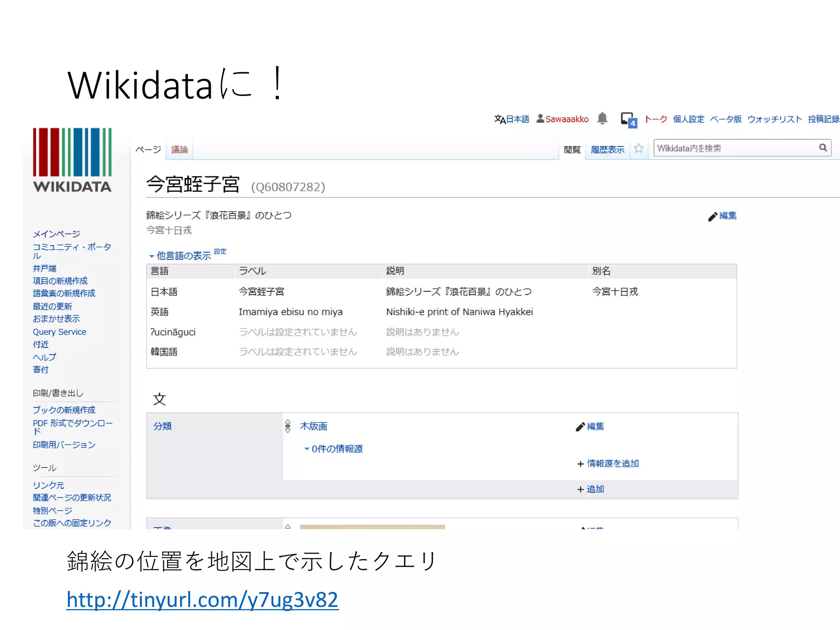Open the 木版画 value link
This screenshot has height=630, width=840.
313,426
